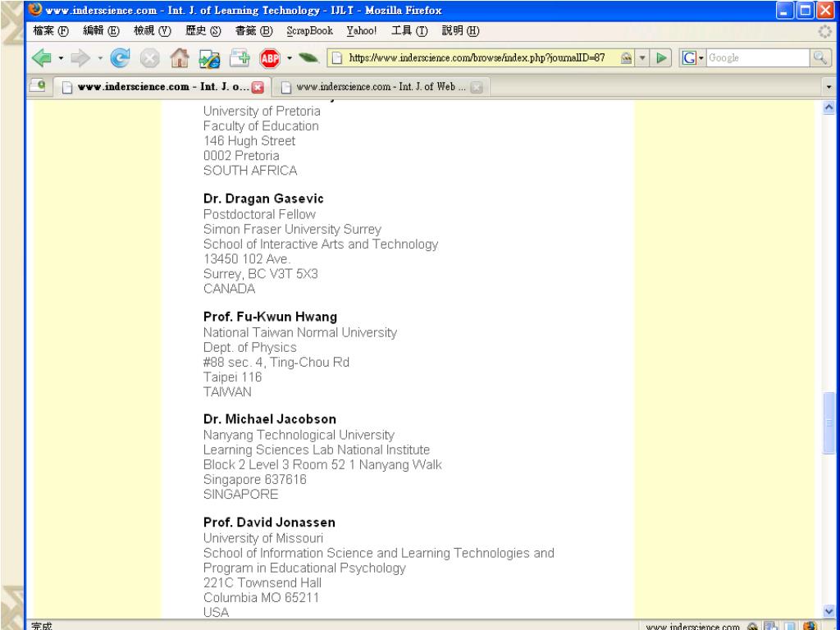The height and width of the screenshot is (630, 840).
Task: Click the name Dr. Michael Jacobson
Action: [269, 419]
